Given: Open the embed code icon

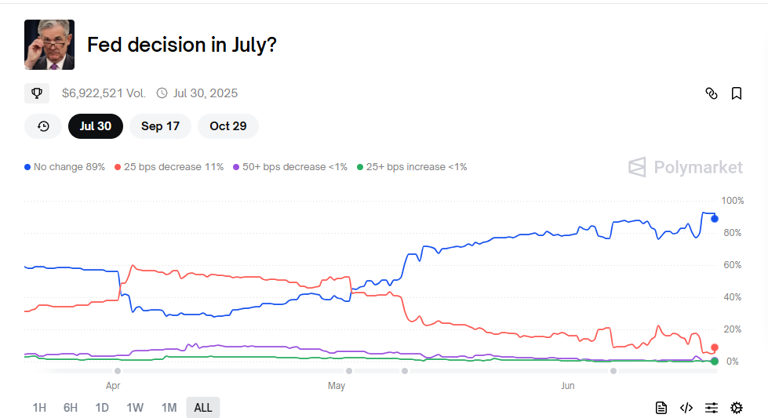Looking at the screenshot, I should [686, 407].
